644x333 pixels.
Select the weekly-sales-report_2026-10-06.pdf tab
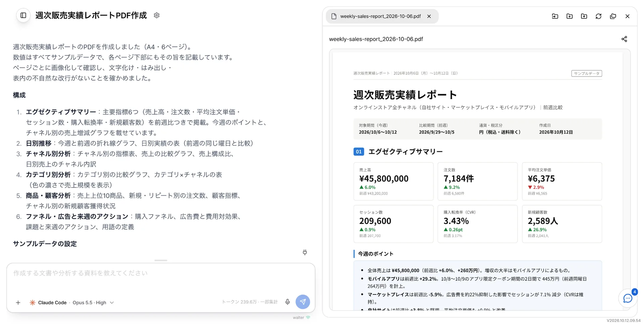382,16
